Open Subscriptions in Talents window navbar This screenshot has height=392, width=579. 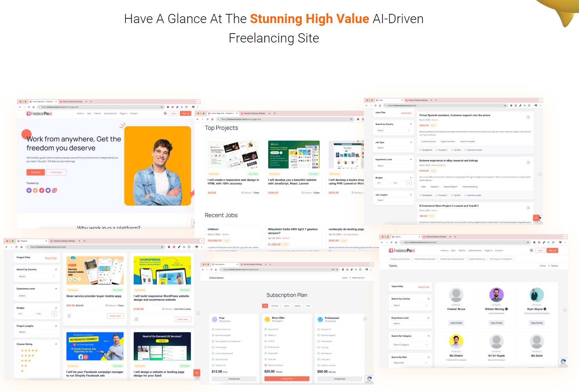[475, 250]
